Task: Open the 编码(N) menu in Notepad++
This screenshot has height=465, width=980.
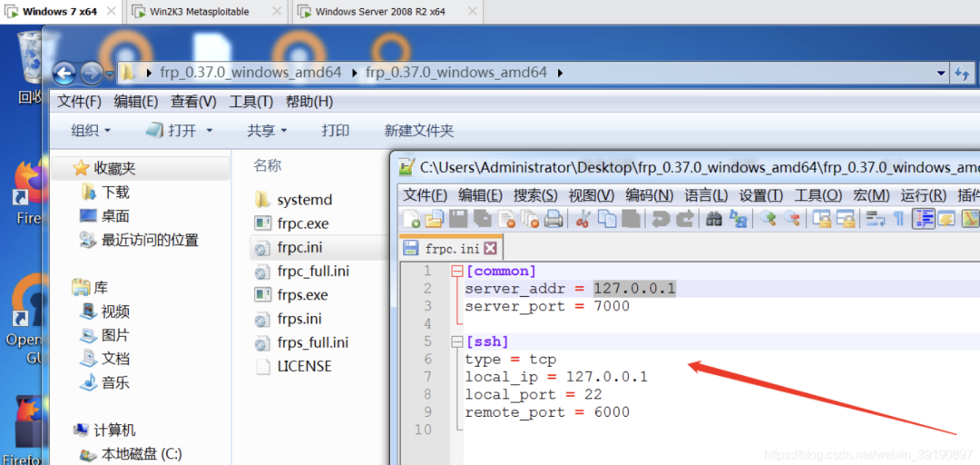Action: [x=650, y=195]
